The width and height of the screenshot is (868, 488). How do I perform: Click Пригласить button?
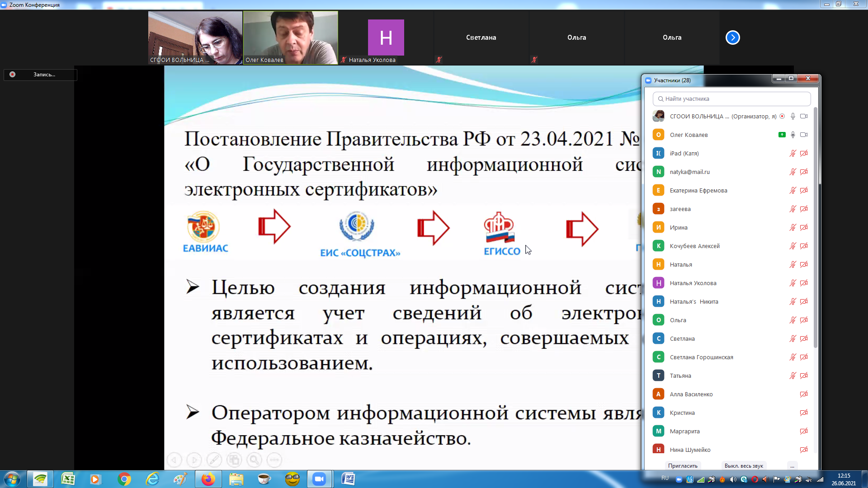tap(683, 466)
